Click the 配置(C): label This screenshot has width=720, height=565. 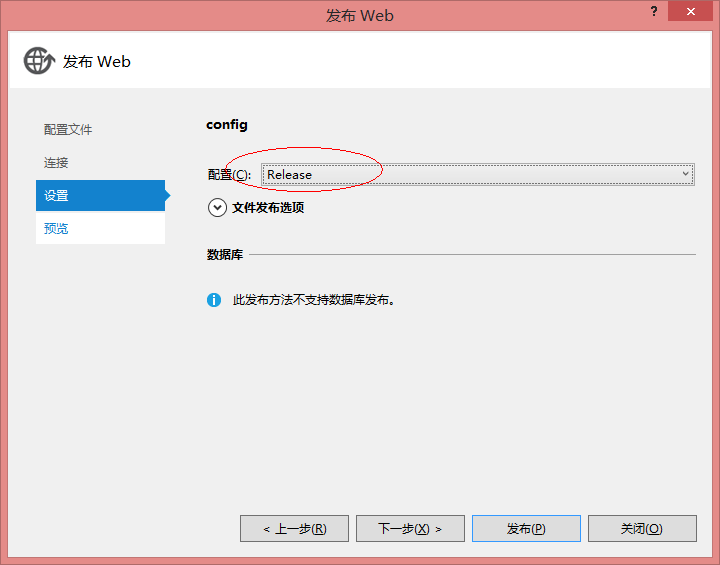(229, 175)
